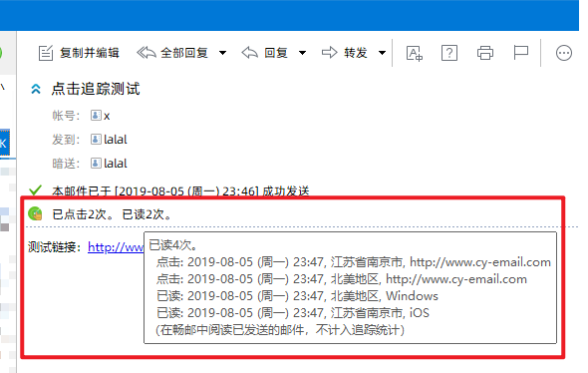Click the 全部回复 button
The width and height of the screenshot is (588, 373).
[172, 53]
